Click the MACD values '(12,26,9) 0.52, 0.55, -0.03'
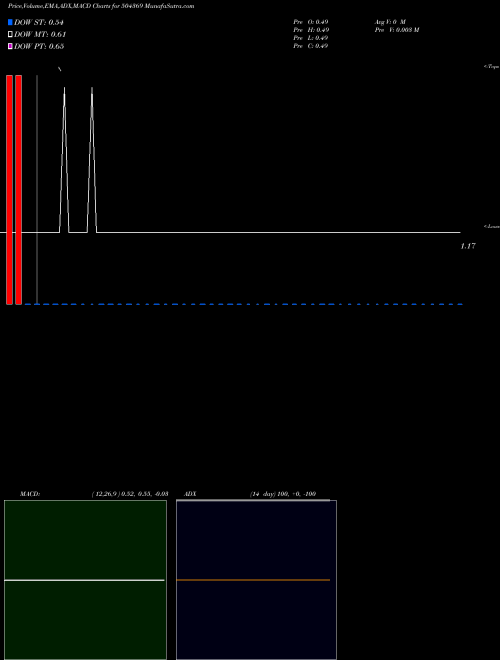 (130, 494)
